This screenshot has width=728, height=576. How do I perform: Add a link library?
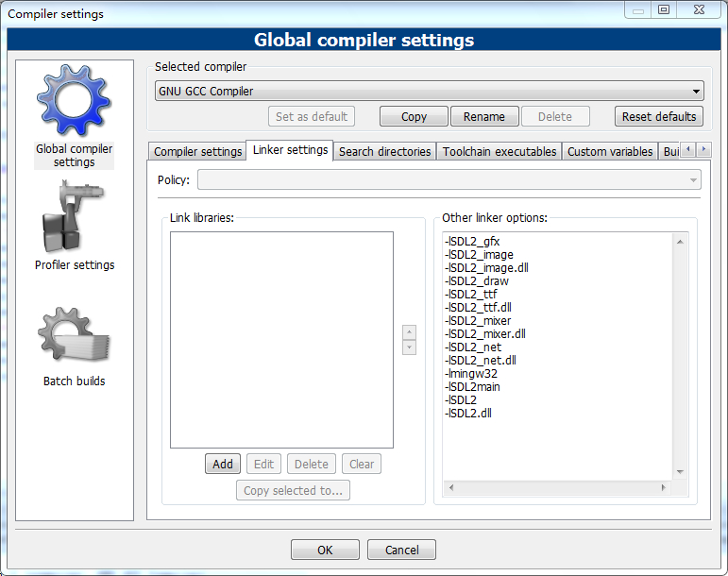[223, 464]
